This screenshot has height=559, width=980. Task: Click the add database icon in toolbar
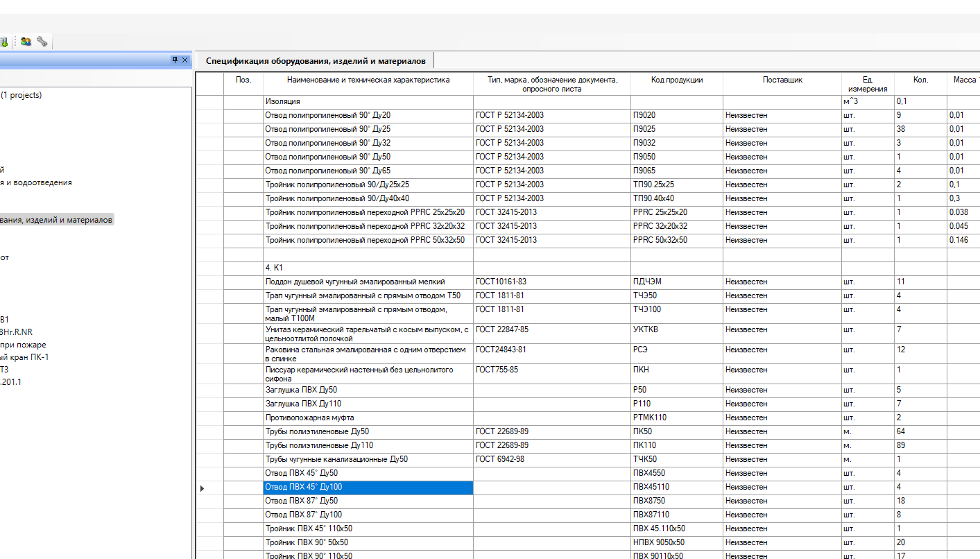point(3,42)
